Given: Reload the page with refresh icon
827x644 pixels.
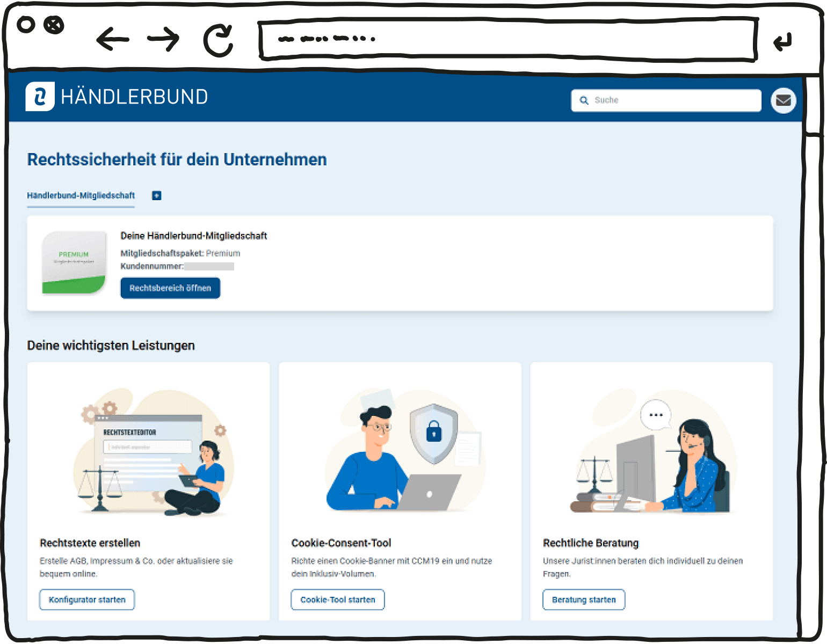Looking at the screenshot, I should pos(218,40).
